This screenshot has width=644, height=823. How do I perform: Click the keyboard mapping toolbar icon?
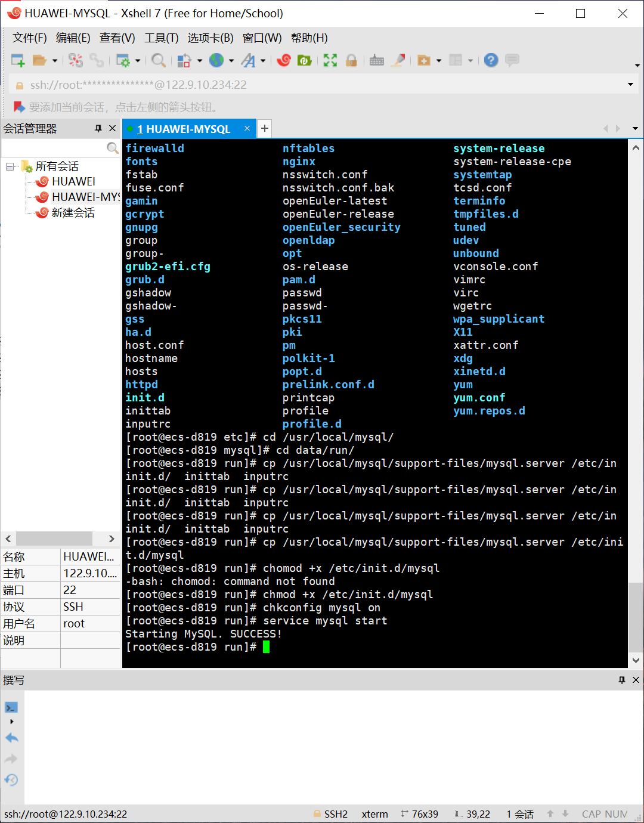[377, 60]
